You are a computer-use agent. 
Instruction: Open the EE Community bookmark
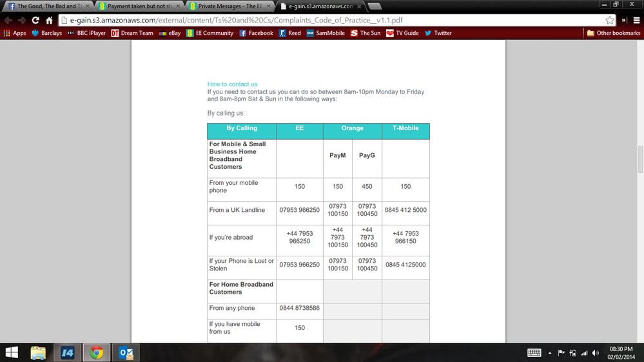pyautogui.click(x=210, y=33)
